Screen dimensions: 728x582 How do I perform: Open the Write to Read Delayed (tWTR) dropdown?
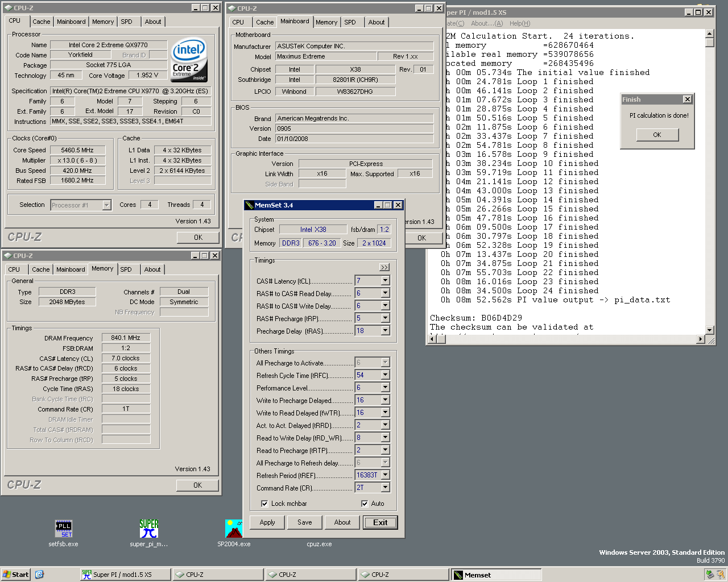click(385, 413)
